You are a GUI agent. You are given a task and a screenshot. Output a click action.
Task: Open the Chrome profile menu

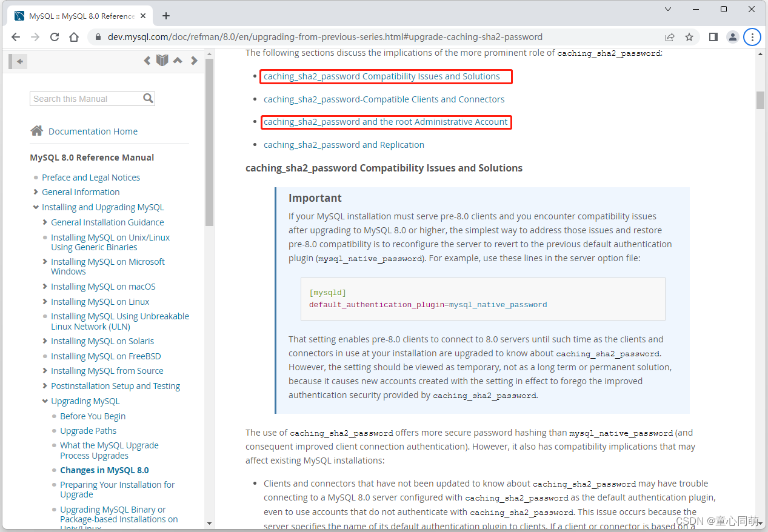(x=733, y=37)
